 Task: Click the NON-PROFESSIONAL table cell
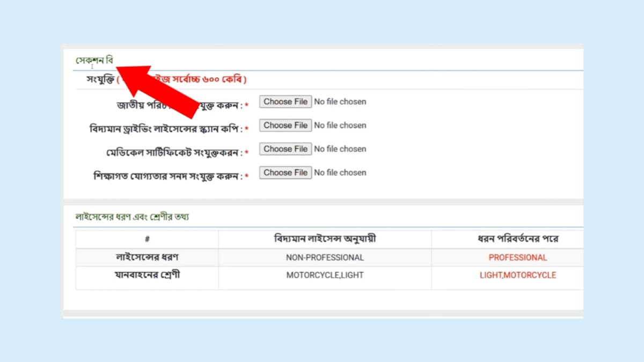pyautogui.click(x=324, y=257)
